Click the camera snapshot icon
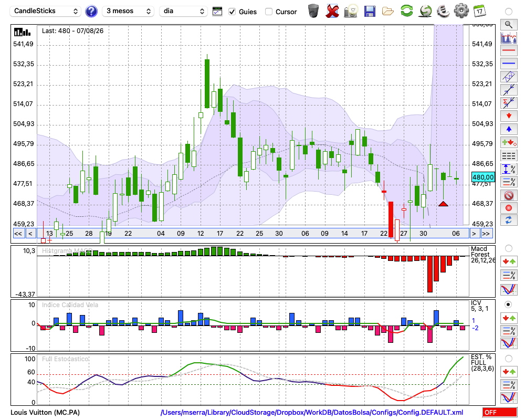Viewport: 525px width, 420px height. pos(350,12)
